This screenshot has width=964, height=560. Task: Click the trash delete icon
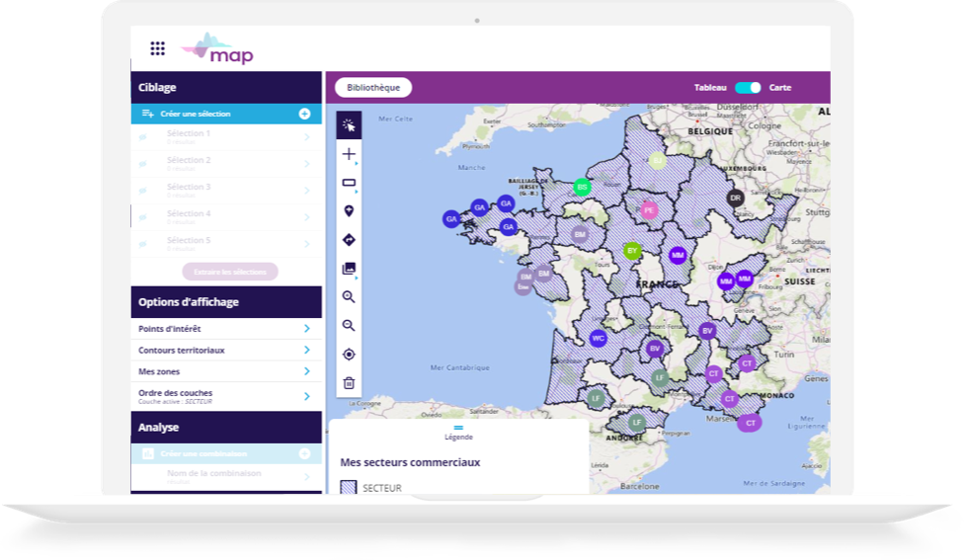(349, 383)
